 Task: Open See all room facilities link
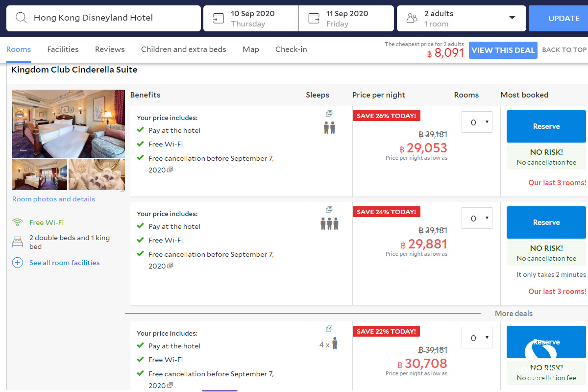[64, 263]
